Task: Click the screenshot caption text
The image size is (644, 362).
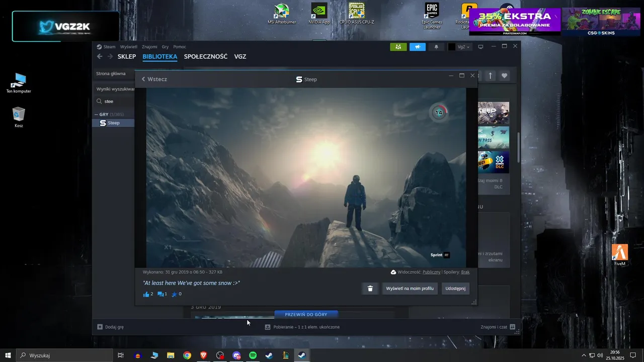Action: point(191,283)
